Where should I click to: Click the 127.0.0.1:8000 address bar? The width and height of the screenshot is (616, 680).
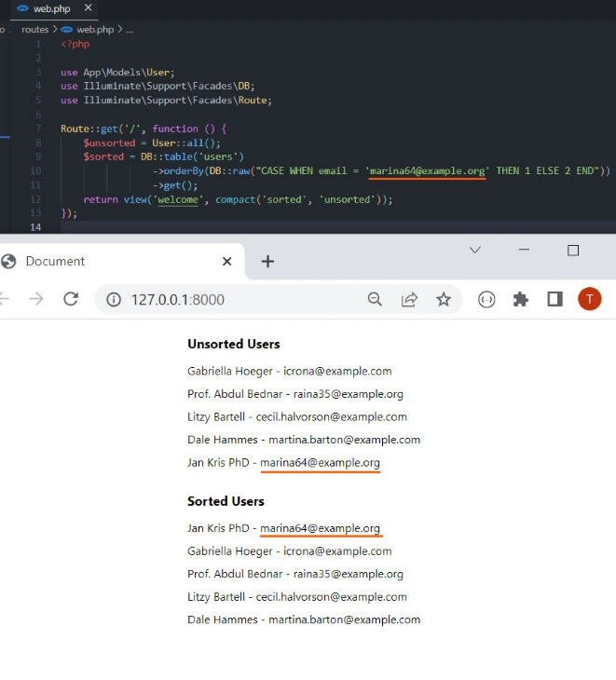pyautogui.click(x=233, y=299)
